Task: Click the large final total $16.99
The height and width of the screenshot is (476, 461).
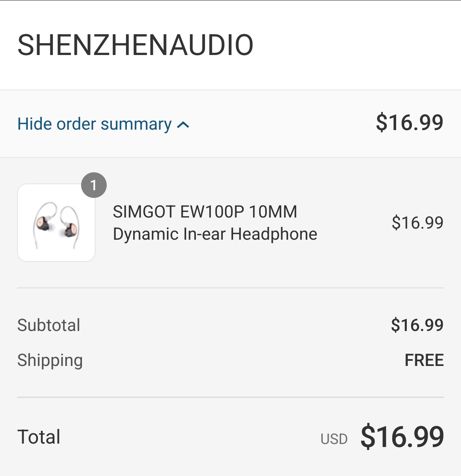Action: coord(402,437)
